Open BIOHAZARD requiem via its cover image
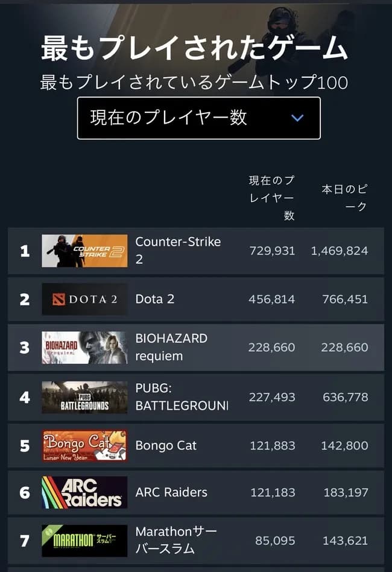Image resolution: width=392 pixels, height=572 pixels. point(84,346)
